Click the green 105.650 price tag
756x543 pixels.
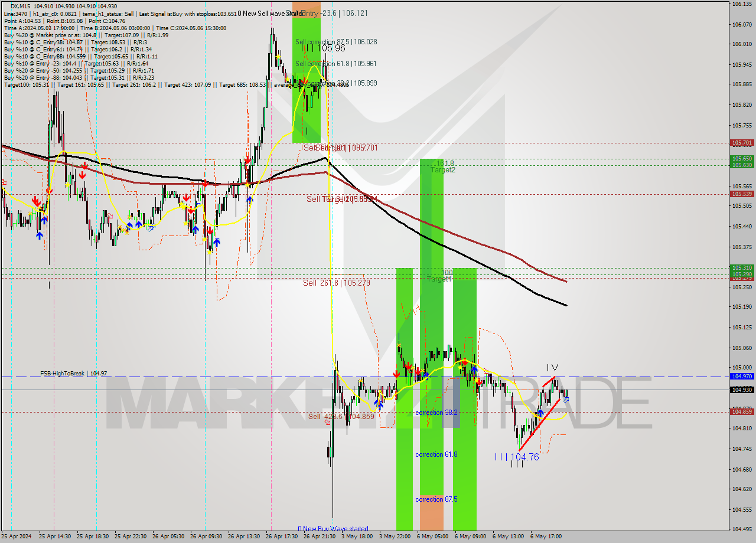(742, 159)
